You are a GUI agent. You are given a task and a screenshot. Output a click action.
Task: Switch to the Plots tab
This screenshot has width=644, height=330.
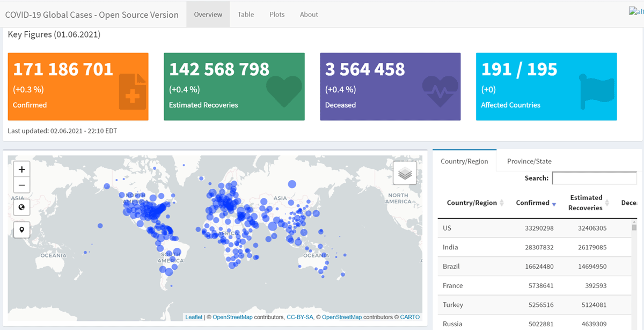(277, 15)
